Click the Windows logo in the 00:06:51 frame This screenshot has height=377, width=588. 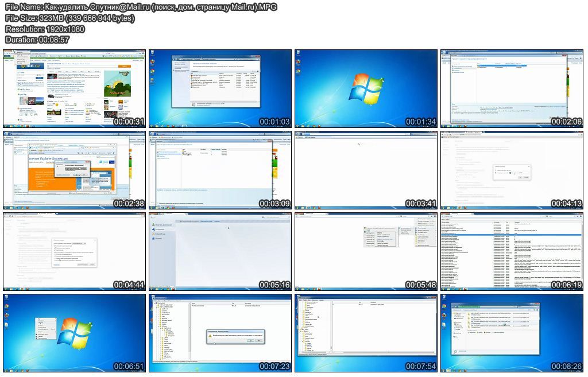tap(75, 332)
